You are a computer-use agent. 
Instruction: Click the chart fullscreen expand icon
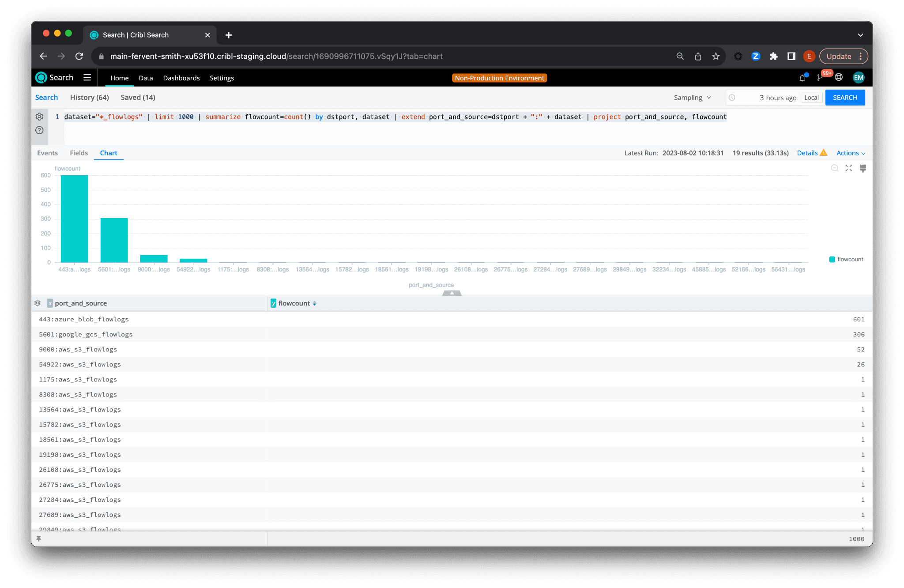pyautogui.click(x=848, y=168)
